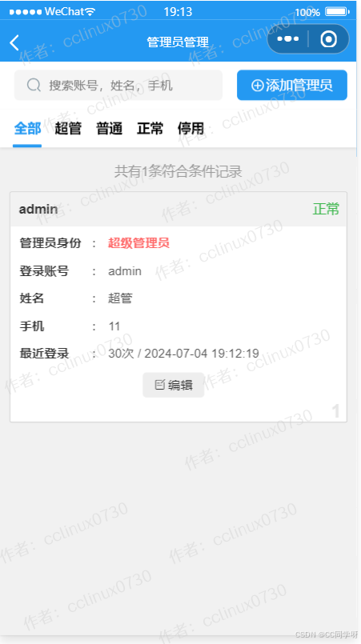Go back using the left arrow icon

14,42
